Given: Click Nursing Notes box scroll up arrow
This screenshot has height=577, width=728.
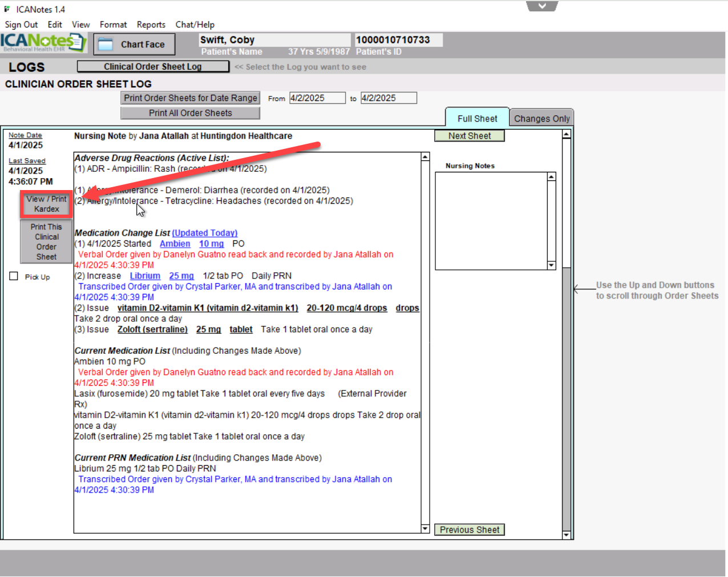Looking at the screenshot, I should pos(551,177).
